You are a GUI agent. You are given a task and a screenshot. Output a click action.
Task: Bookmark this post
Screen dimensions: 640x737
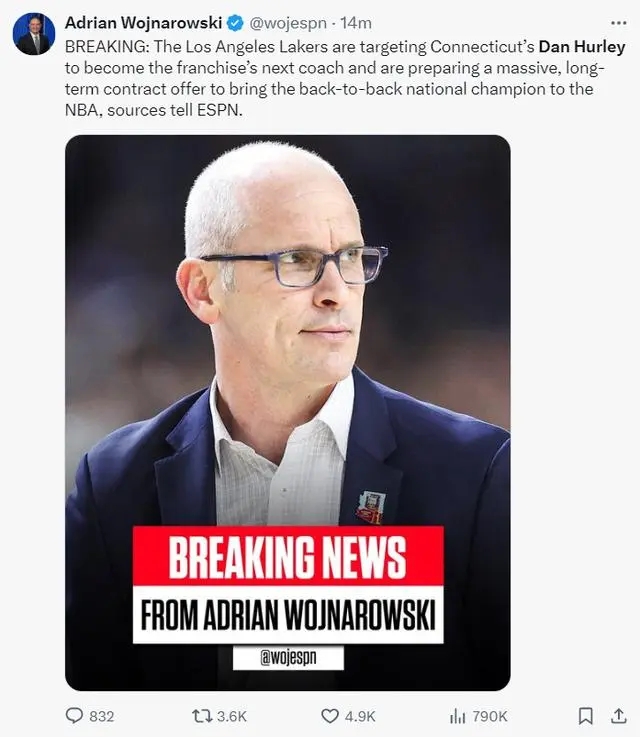[x=585, y=716]
